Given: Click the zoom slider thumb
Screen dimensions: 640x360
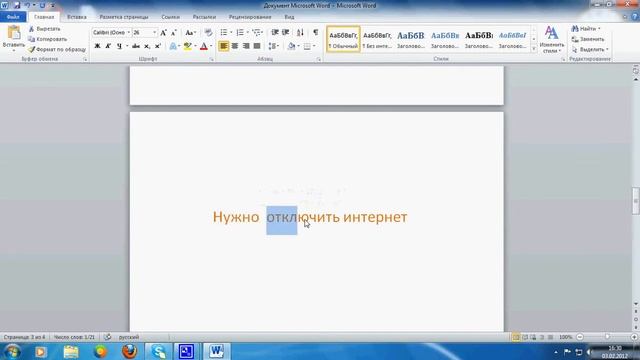Looking at the screenshot, I should [607, 337].
